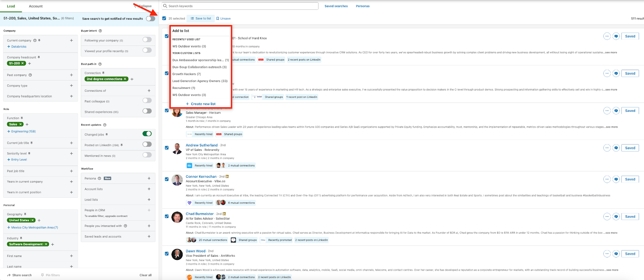Expand the Connections of filter
The height and width of the screenshot is (280, 644).
[x=149, y=91]
